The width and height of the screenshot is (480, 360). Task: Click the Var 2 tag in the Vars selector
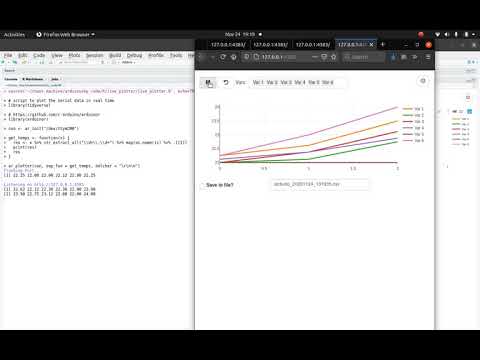[272, 82]
